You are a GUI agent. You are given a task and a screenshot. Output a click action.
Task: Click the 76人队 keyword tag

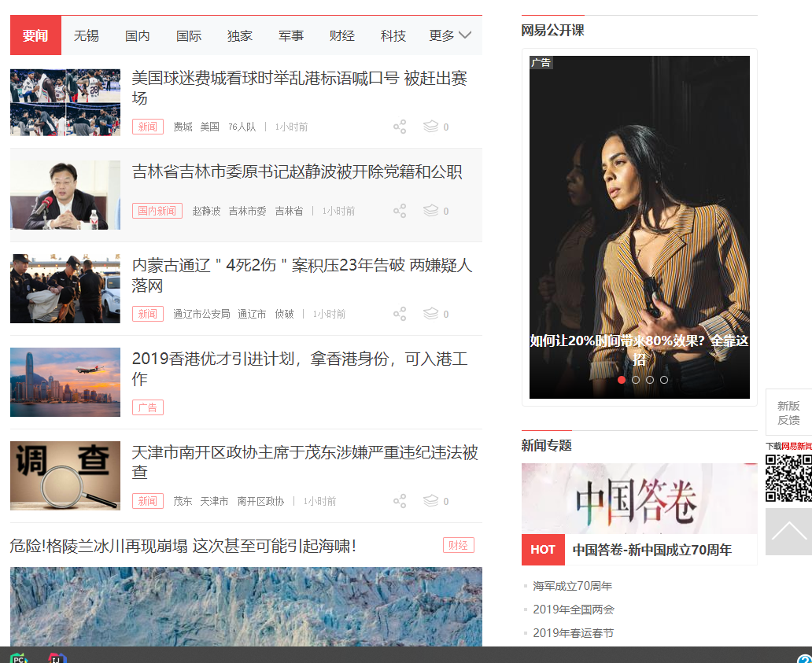(x=242, y=127)
